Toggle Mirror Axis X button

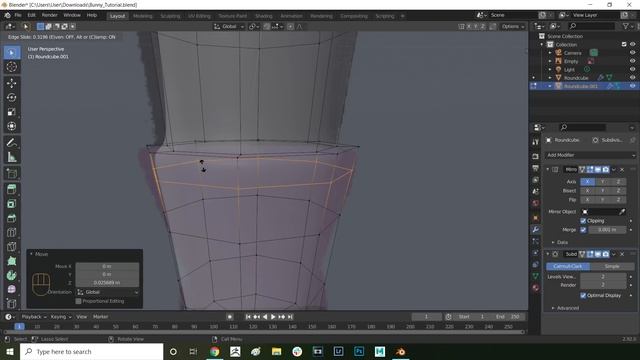coord(587,182)
